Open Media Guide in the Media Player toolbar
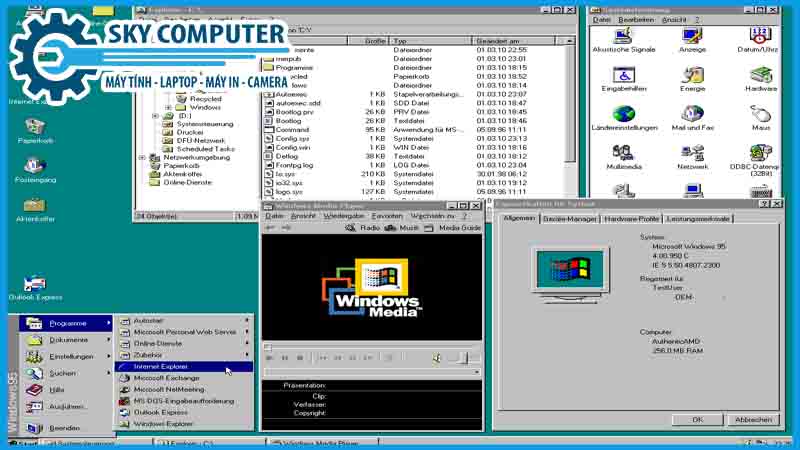 coord(453,228)
